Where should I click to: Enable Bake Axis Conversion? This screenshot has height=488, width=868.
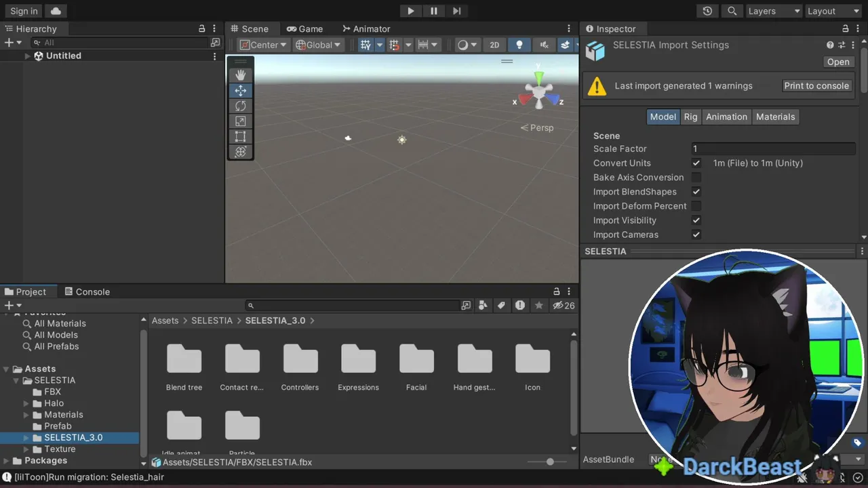coord(696,178)
